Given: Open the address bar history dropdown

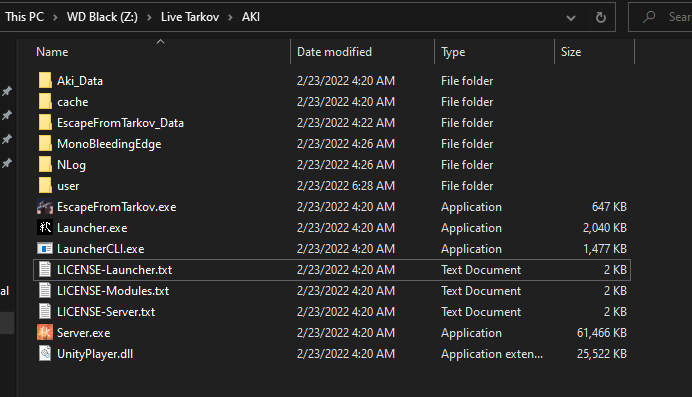Looking at the screenshot, I should tap(571, 18).
